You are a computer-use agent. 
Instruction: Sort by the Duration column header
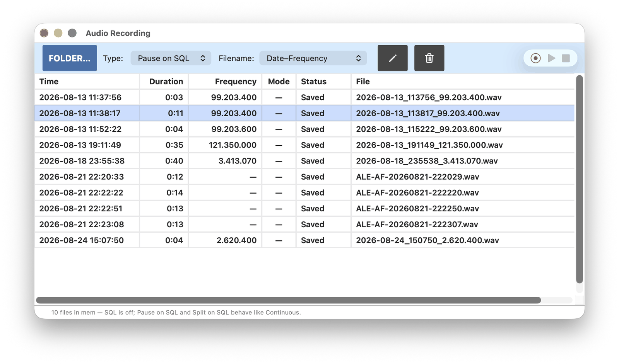click(164, 82)
